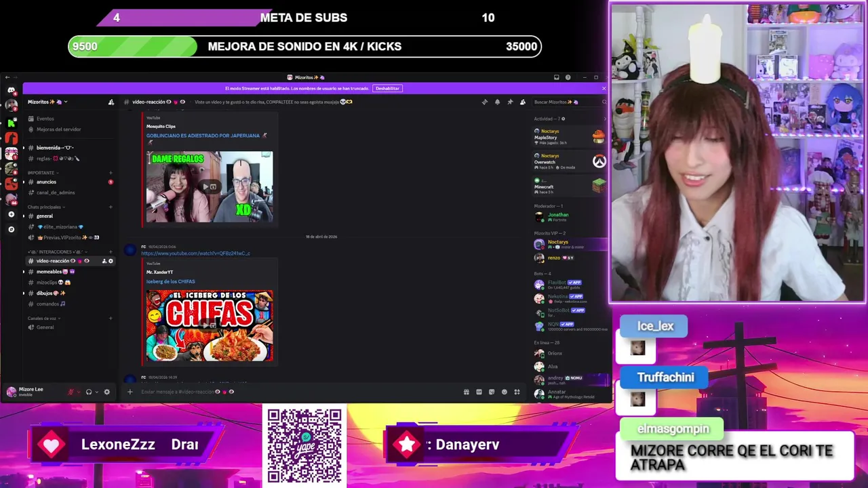Open pinned messages pin icon

tap(510, 102)
